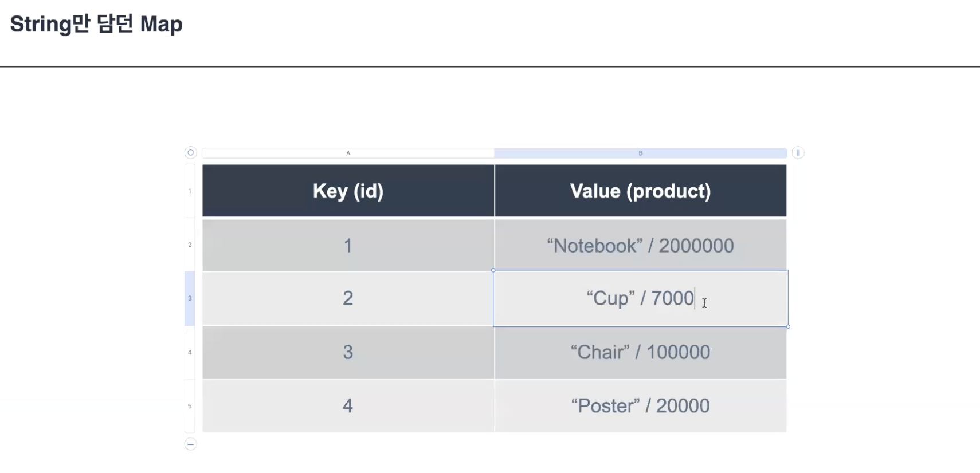
Task: Click the "Key (id)" header cell
Action: click(348, 191)
